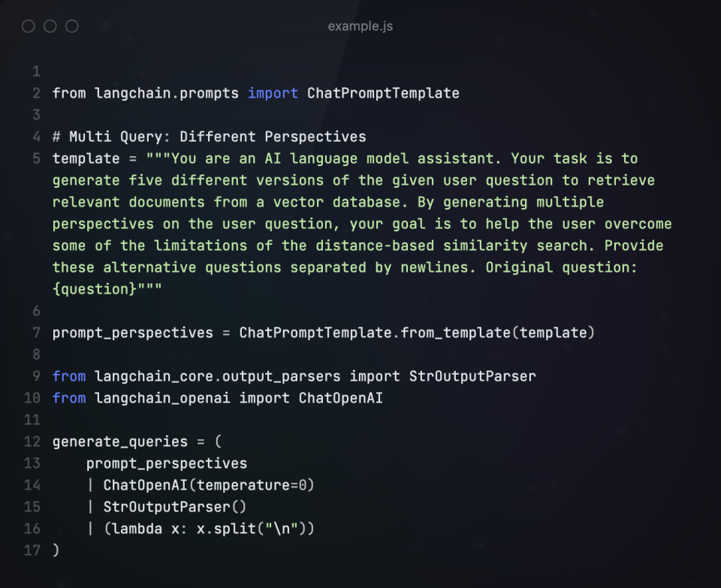Click the langchain_core.output_parsers module name
Viewport: 721px width, 588px height.
[217, 376]
